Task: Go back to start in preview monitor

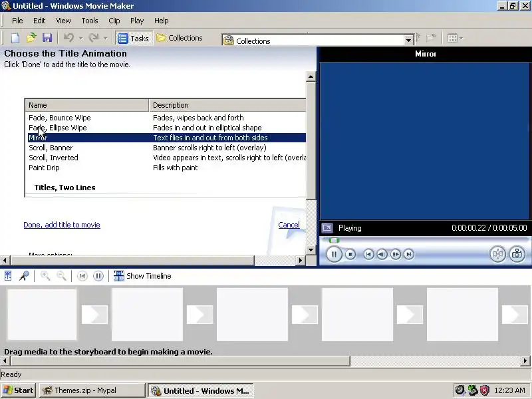Action: [369, 254]
